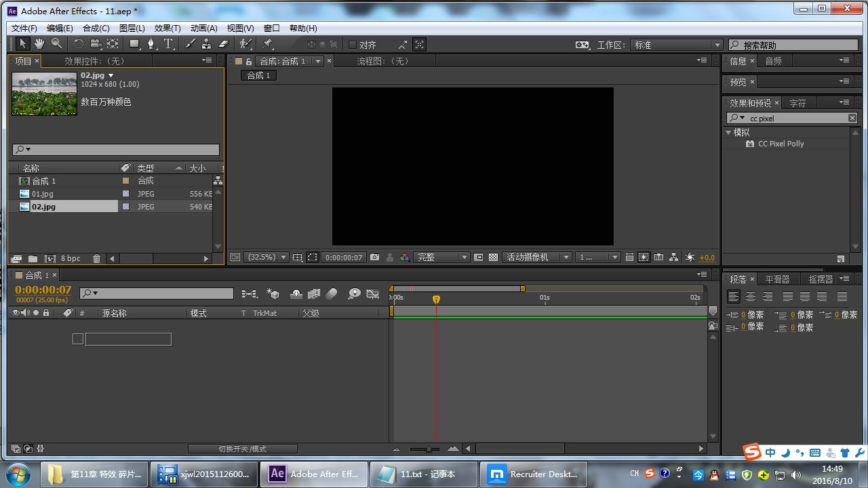Collapse the 模拟 effects category
This screenshot has width=868, height=488.
coord(729,132)
